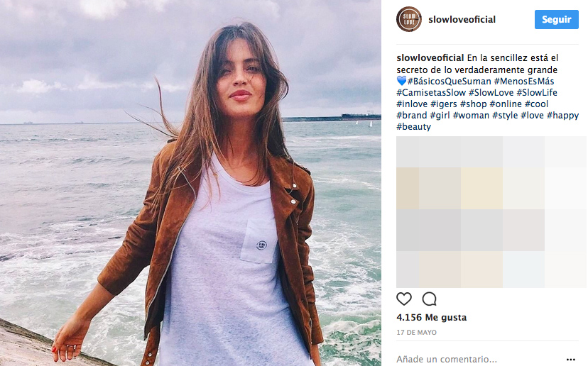Click the woman's photo in the post
588x366 pixels.
coord(190,183)
